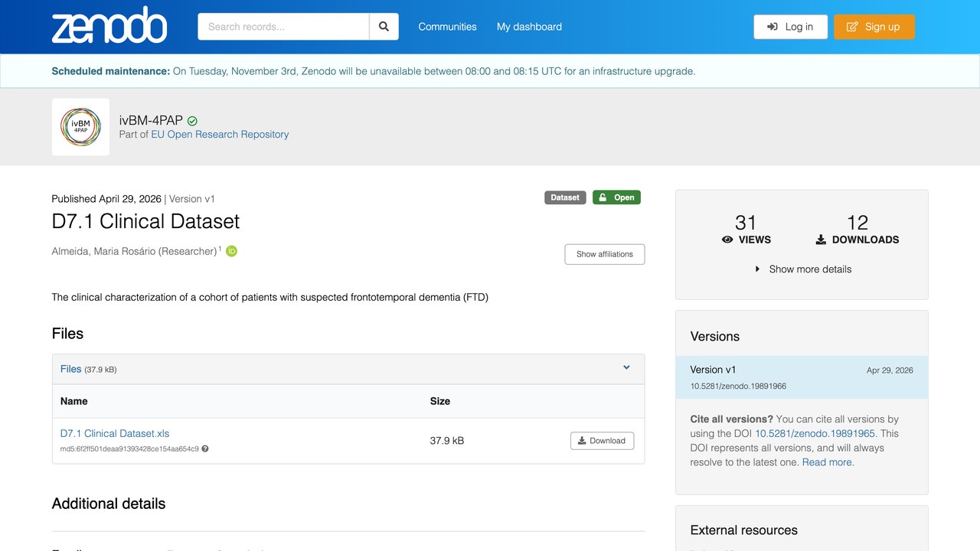The width and height of the screenshot is (980, 551).
Task: Open EU Open Research Repository link
Action: pos(220,135)
